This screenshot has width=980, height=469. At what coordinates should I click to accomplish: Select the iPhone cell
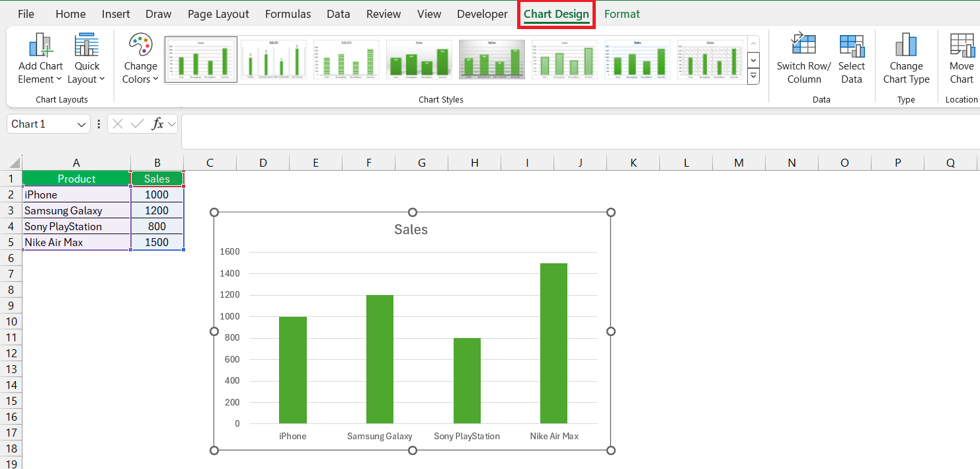(x=76, y=194)
